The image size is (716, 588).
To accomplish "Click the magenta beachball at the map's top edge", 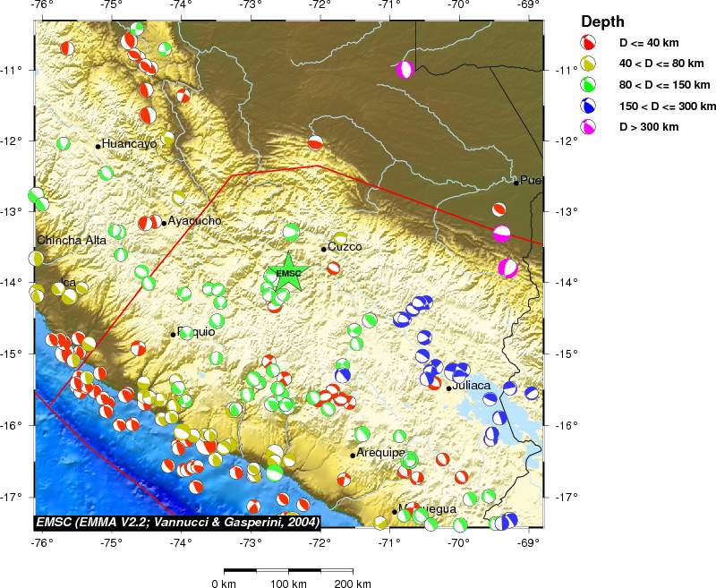I will (x=405, y=69).
